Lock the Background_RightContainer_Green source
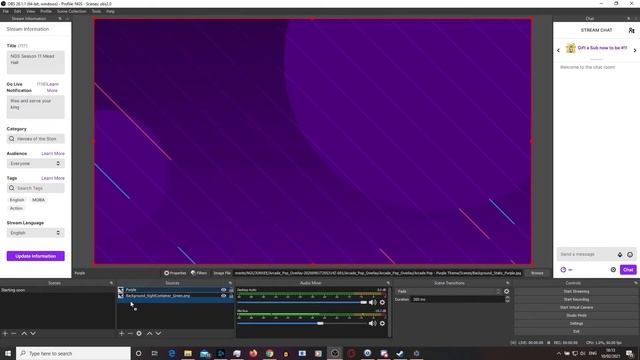This screenshot has width=640, height=360. tap(231, 296)
